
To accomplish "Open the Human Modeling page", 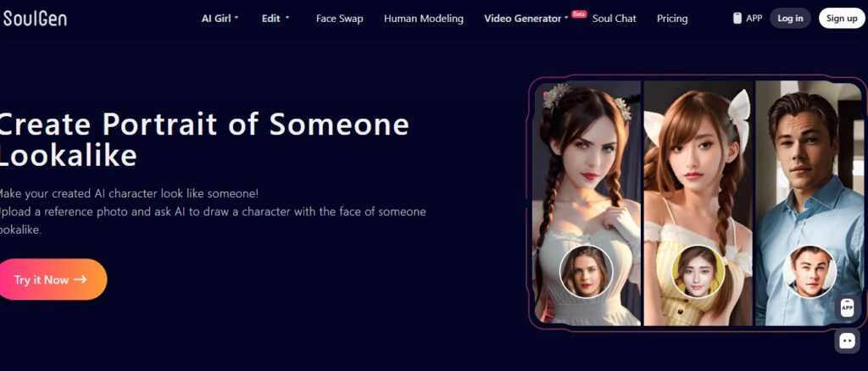I will point(424,19).
